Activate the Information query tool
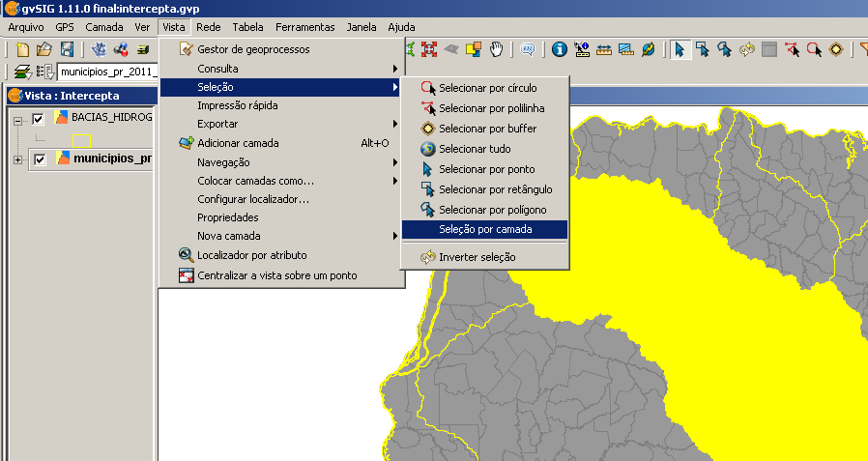This screenshot has width=868, height=461. 560,49
